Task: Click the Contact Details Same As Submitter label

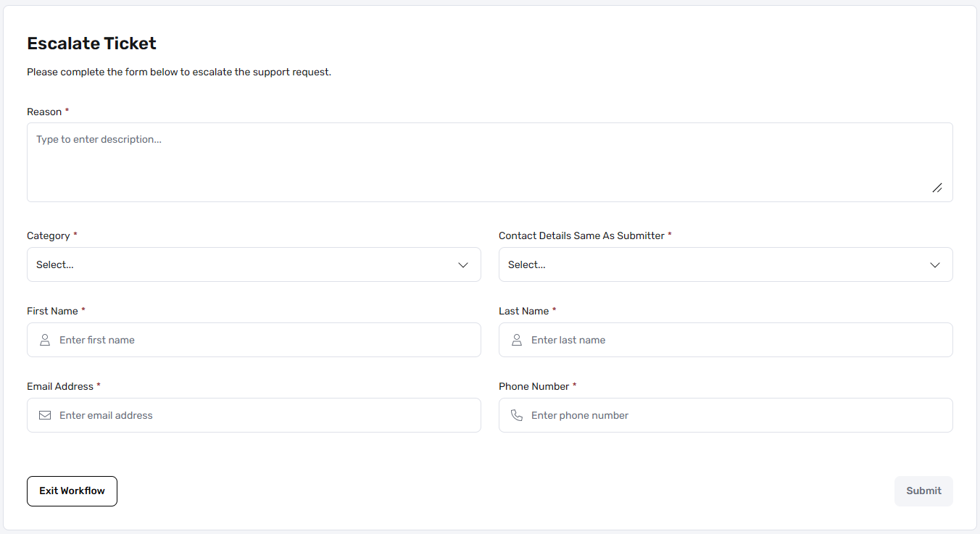Action: (x=581, y=236)
